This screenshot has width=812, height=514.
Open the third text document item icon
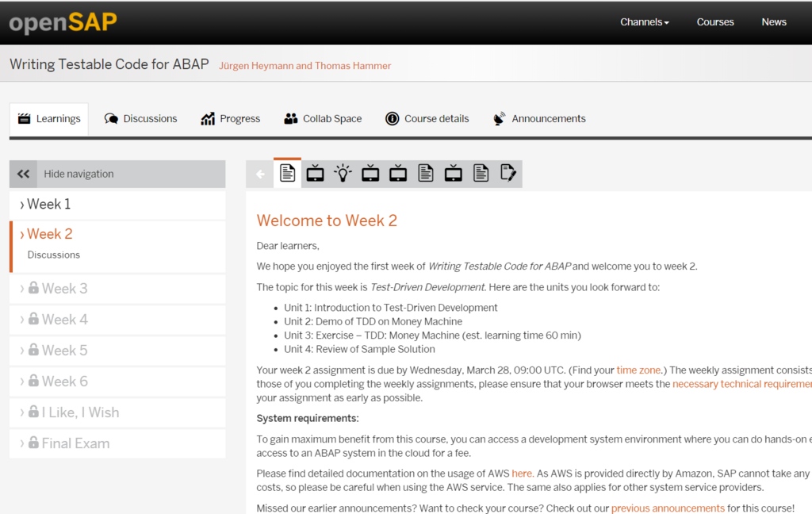(x=481, y=173)
